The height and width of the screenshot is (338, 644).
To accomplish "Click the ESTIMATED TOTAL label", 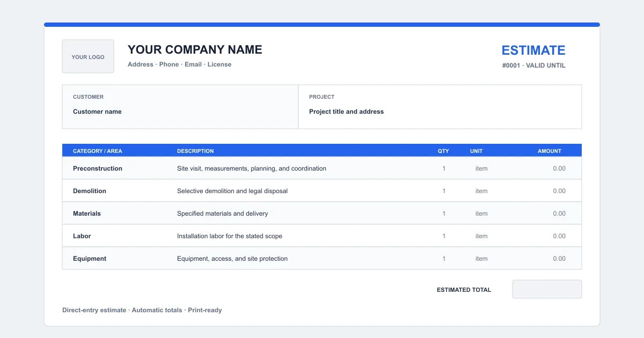I will 464,290.
